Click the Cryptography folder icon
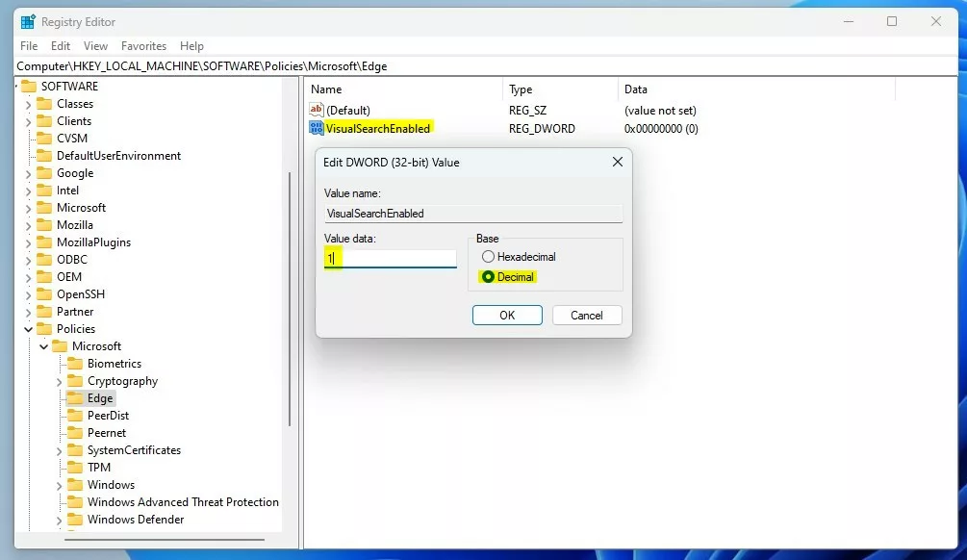967x560 pixels. (x=75, y=380)
